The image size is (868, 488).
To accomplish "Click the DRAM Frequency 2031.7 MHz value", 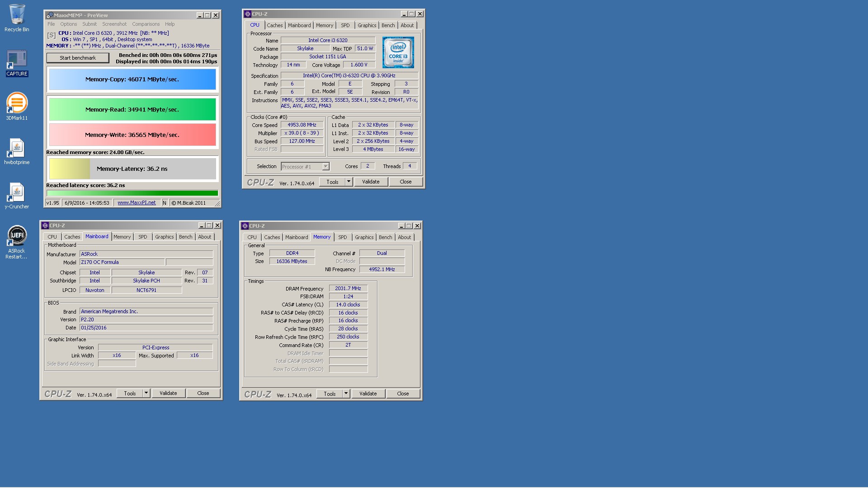I will pyautogui.click(x=348, y=288).
